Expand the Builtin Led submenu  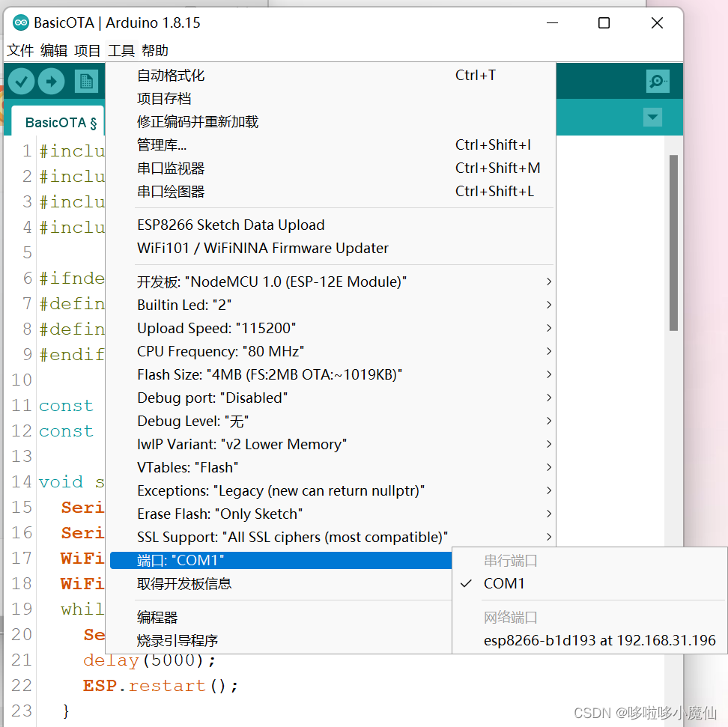(330, 305)
